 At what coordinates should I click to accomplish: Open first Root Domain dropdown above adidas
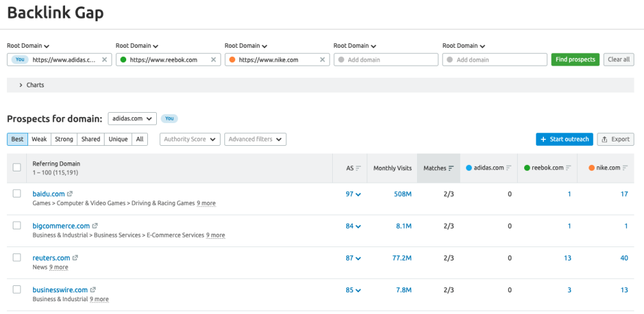[x=28, y=46]
